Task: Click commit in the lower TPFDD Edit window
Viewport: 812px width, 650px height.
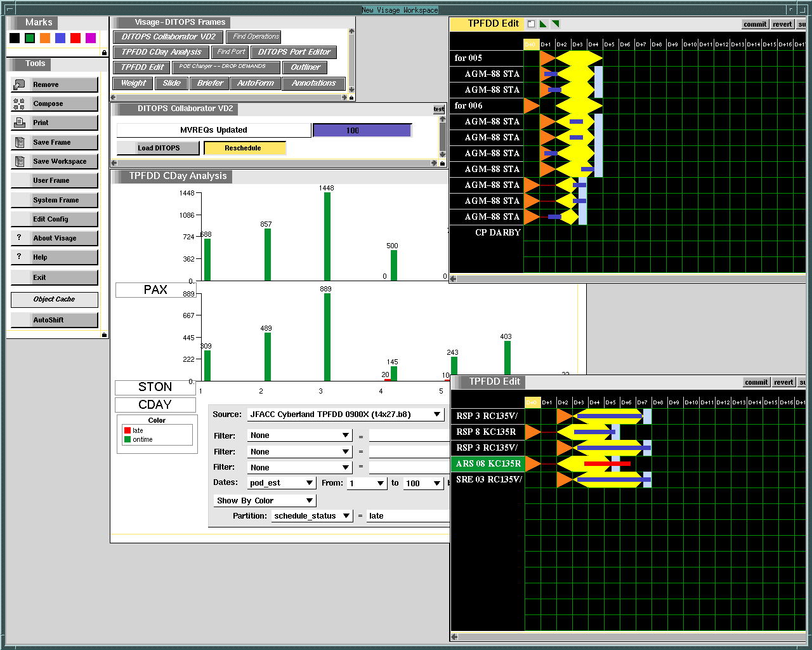Action: pos(756,382)
